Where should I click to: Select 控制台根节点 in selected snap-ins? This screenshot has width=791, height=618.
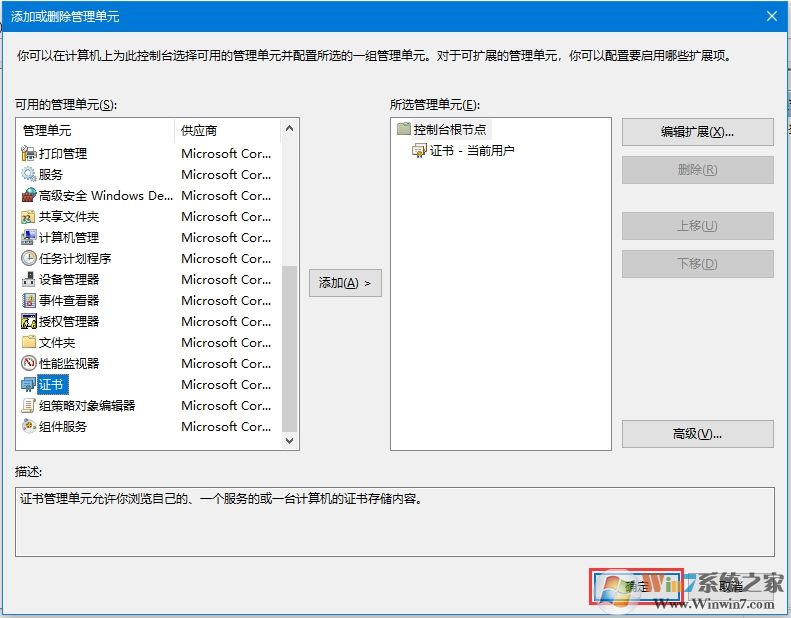click(x=449, y=129)
